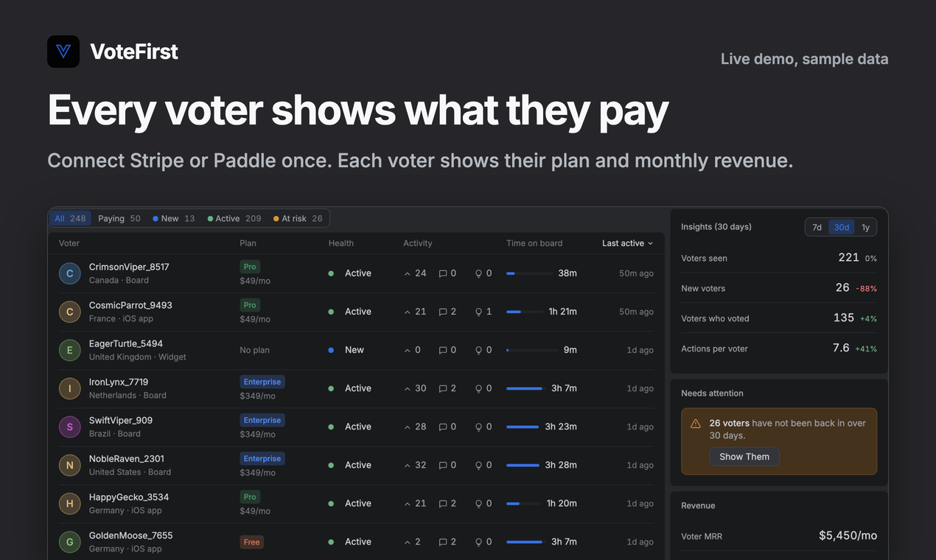Click the Show Them button
The height and width of the screenshot is (560, 936).
click(744, 457)
